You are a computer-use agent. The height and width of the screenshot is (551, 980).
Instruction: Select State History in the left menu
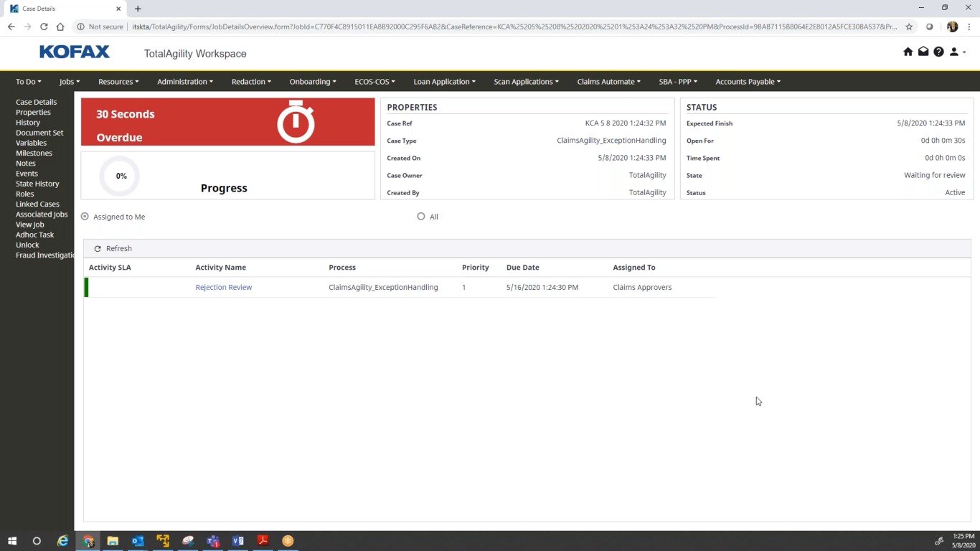(x=37, y=184)
